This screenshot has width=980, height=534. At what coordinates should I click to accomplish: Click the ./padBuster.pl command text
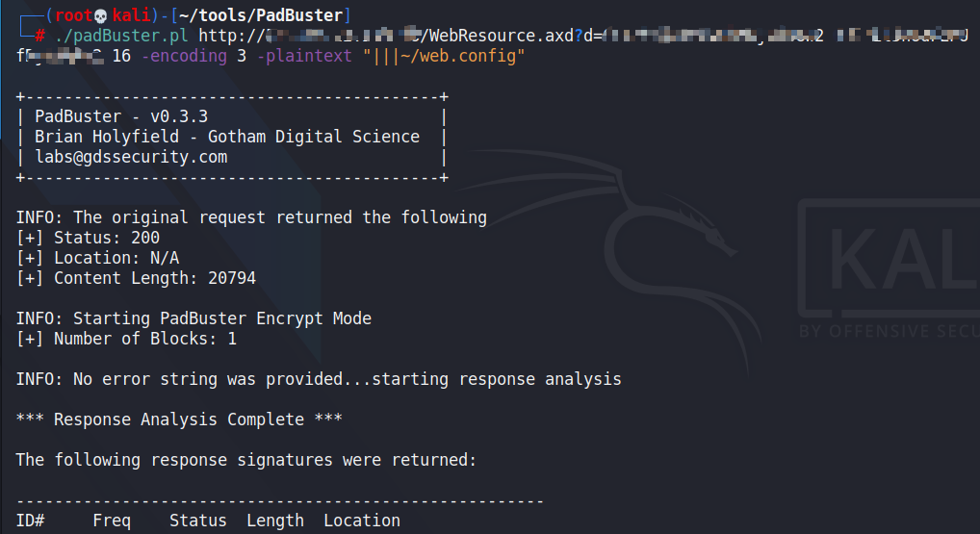(x=121, y=36)
